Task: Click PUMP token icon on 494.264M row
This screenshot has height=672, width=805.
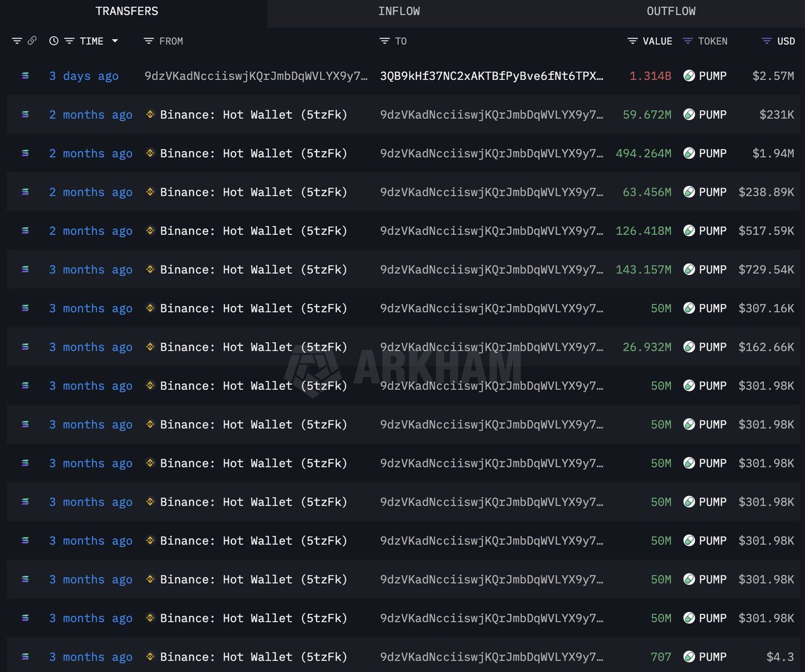Action: tap(689, 154)
